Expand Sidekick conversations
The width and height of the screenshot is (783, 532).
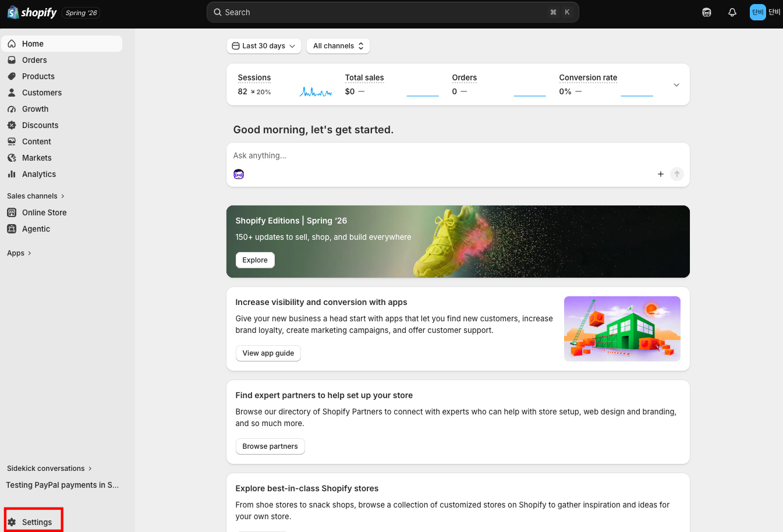pos(49,469)
